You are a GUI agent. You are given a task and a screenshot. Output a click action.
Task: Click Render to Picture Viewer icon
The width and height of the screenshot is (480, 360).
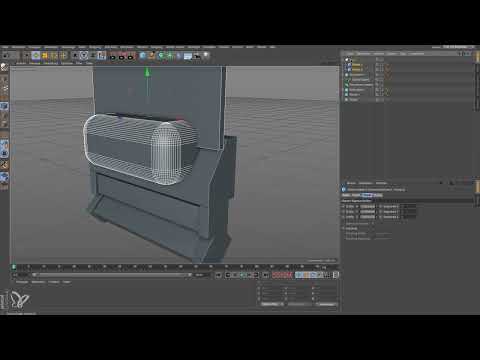tap(122, 56)
